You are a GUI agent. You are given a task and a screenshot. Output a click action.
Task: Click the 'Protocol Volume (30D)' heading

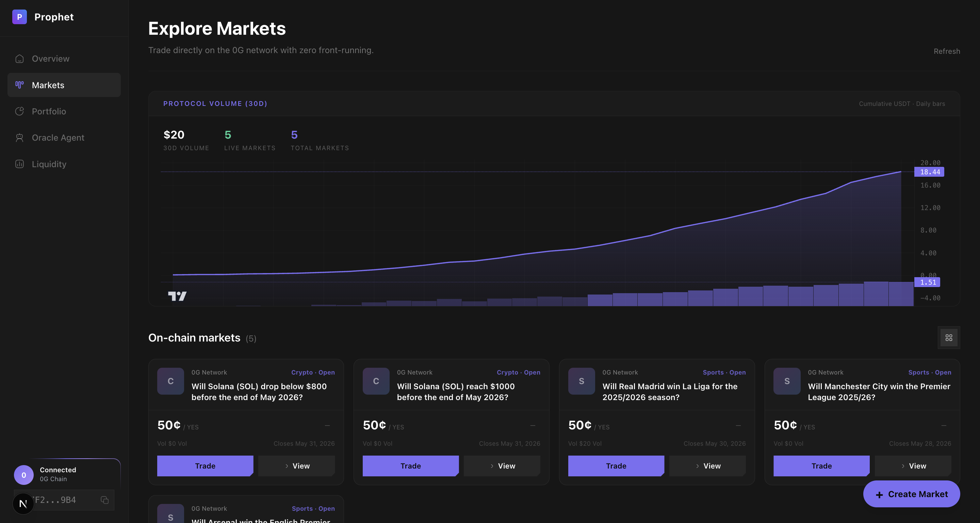coord(215,104)
